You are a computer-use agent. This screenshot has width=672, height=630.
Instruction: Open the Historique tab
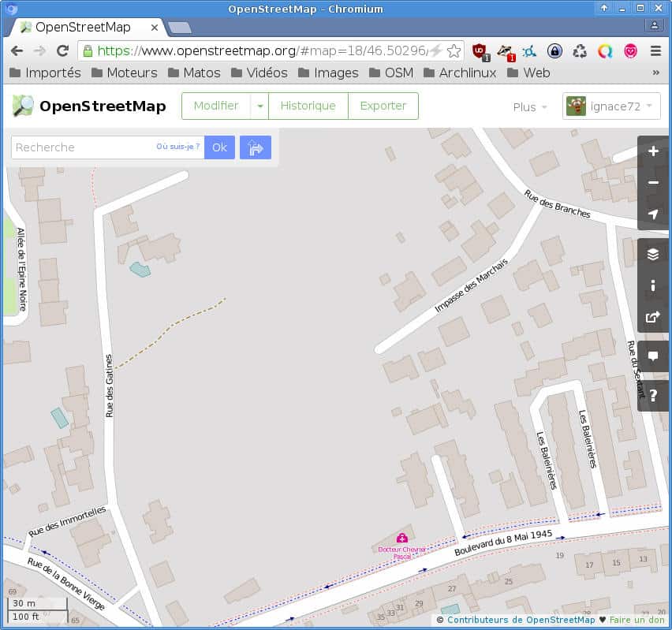(308, 106)
